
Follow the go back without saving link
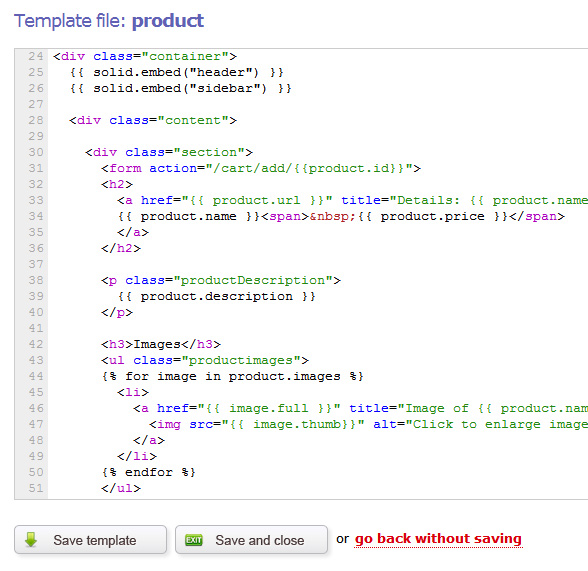tap(438, 539)
